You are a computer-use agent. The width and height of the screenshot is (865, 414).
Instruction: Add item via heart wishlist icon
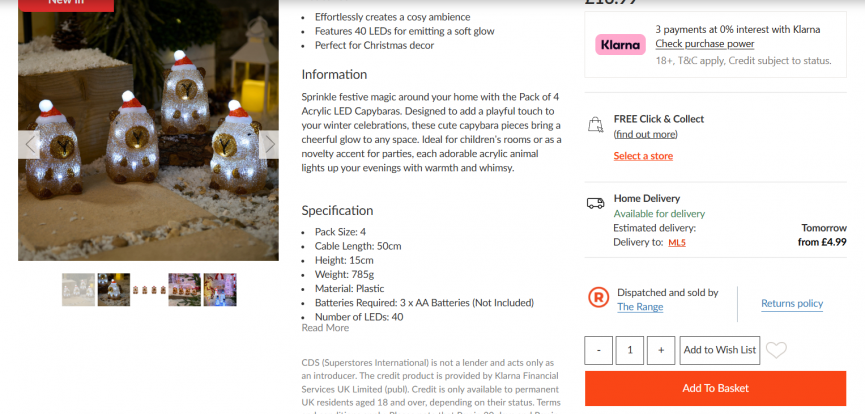click(776, 350)
